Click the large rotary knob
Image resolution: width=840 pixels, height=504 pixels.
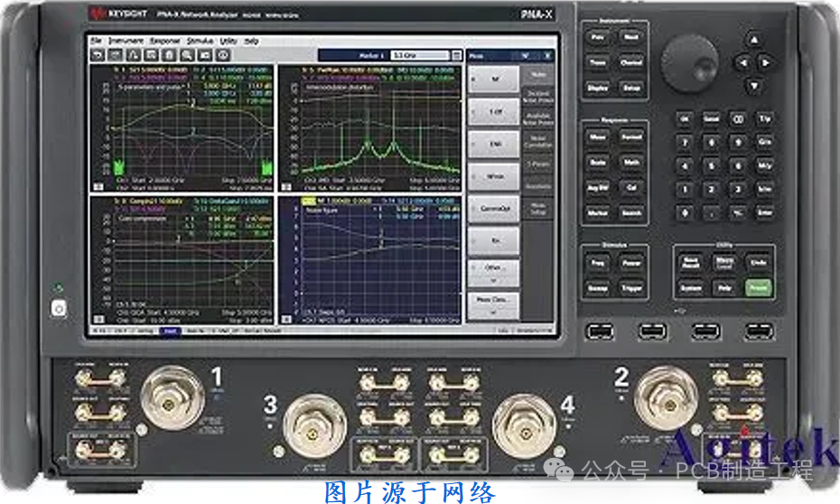tap(689, 64)
